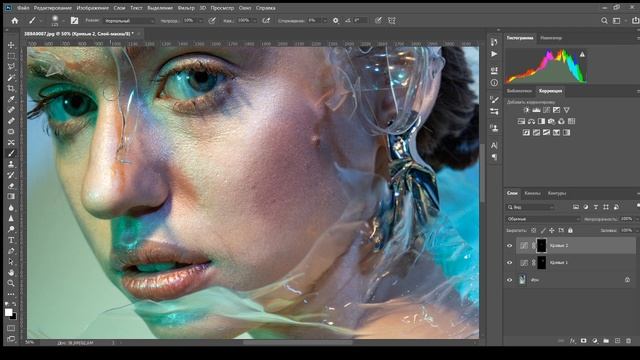The image size is (640, 360).
Task: Hide the Кривые 2 layer
Action: click(509, 246)
